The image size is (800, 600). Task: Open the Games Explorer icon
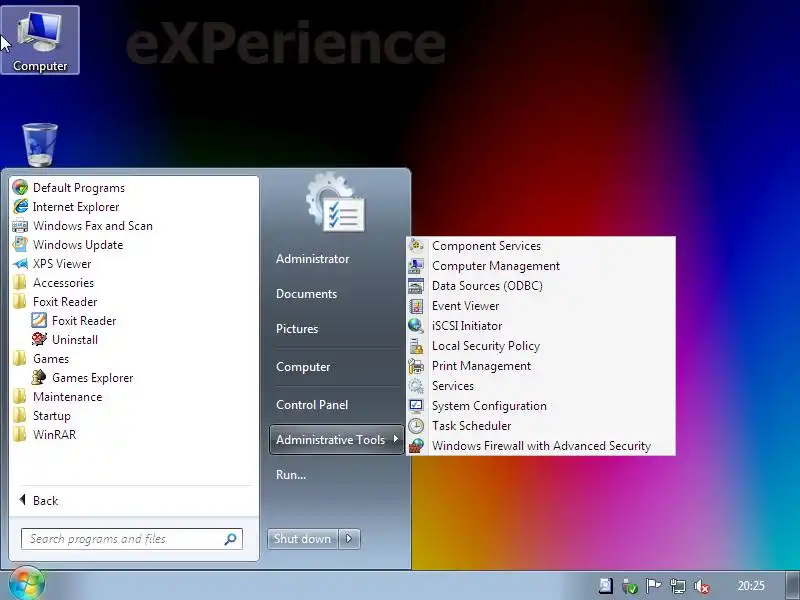coord(39,378)
